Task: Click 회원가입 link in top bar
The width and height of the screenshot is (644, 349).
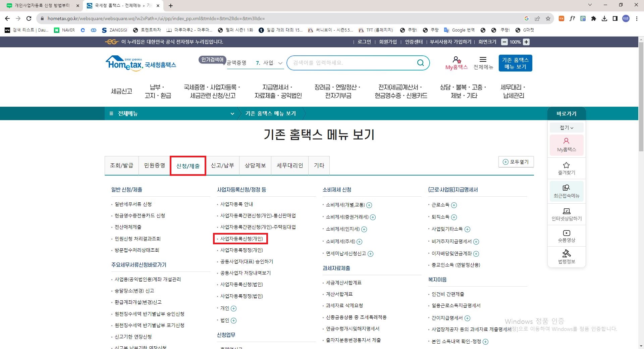Action: 388,42
